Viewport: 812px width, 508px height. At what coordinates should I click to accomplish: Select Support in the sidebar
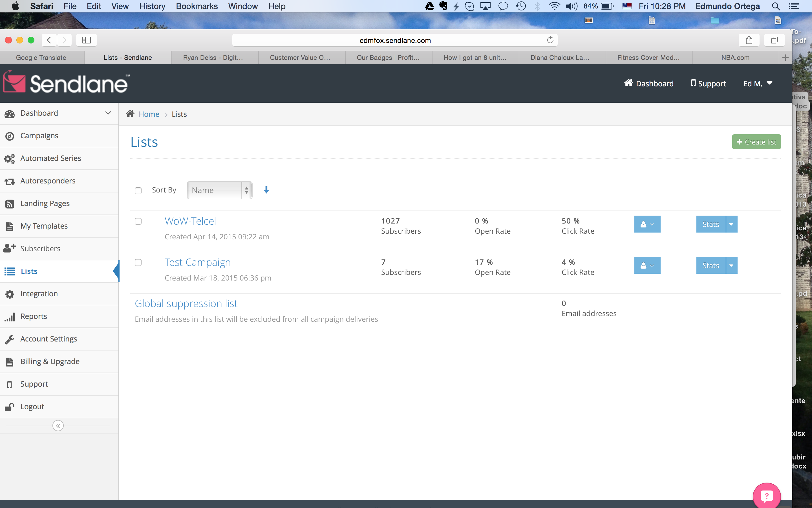(x=59, y=384)
